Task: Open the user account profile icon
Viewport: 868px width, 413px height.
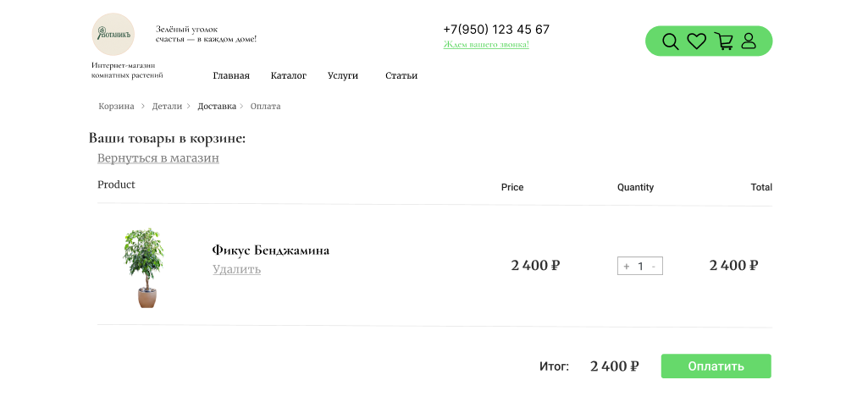Action: point(749,41)
